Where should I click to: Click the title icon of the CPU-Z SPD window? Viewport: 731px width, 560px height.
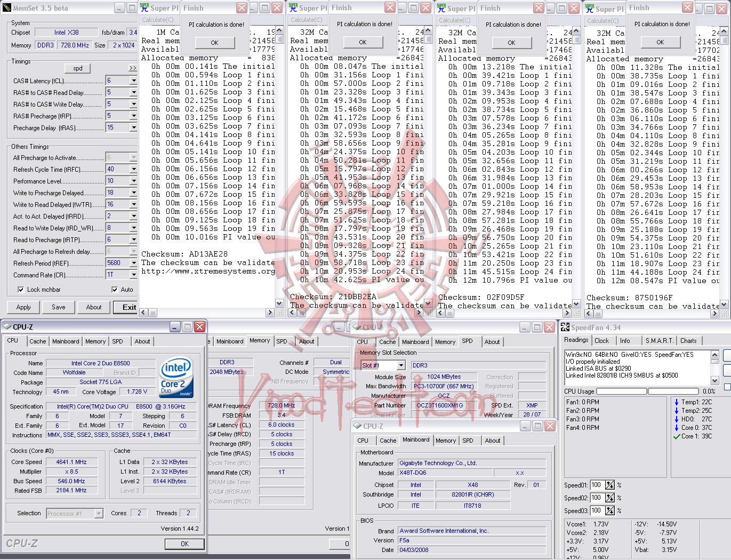click(357, 327)
